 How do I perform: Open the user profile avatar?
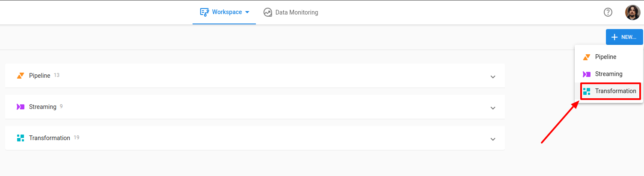632,12
